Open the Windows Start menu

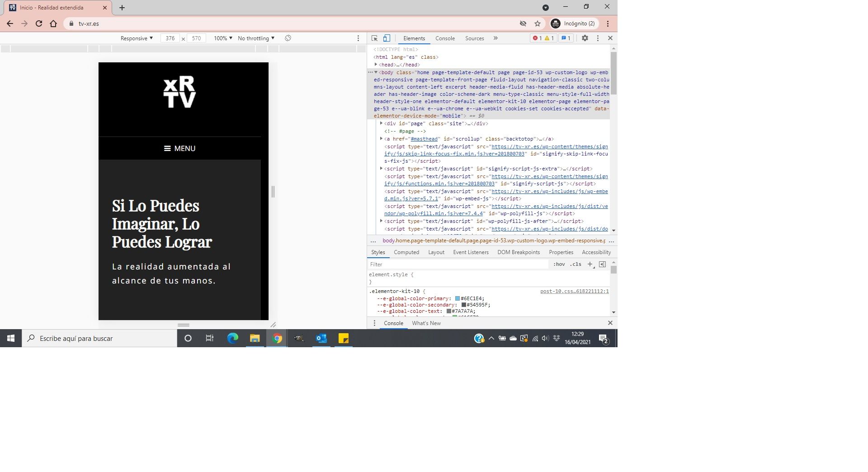tap(11, 338)
